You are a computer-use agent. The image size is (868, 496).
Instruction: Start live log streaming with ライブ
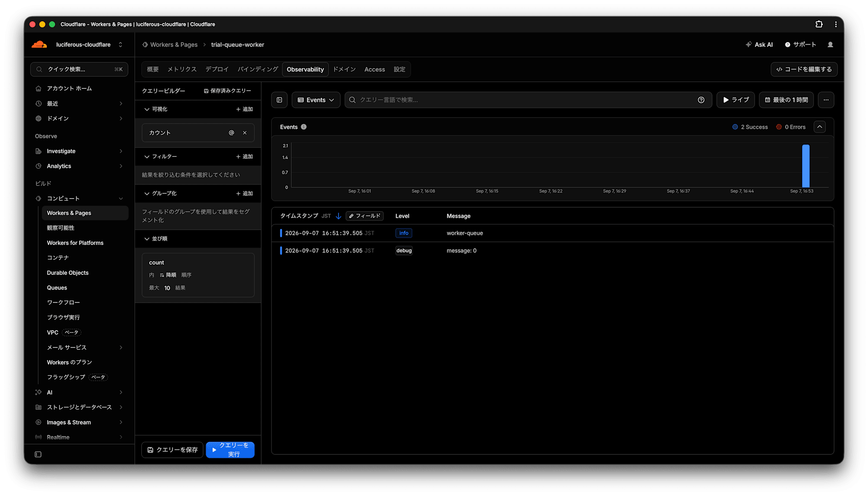click(x=736, y=100)
